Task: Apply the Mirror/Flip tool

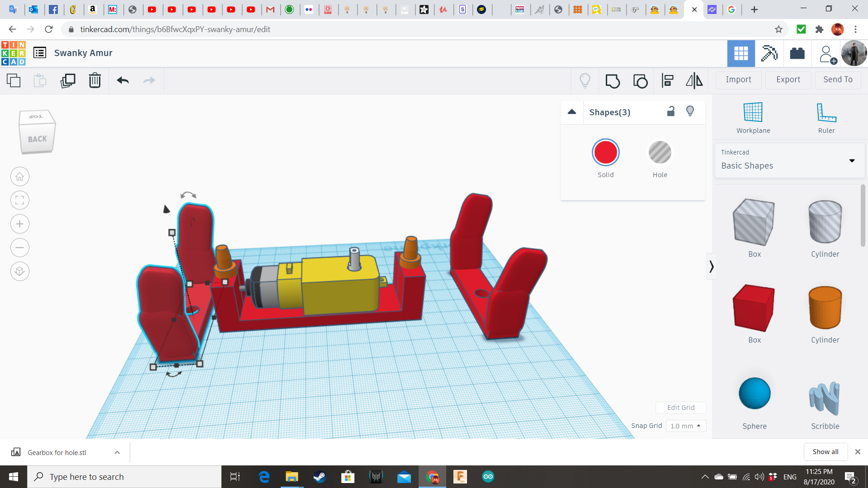Action: tap(694, 80)
